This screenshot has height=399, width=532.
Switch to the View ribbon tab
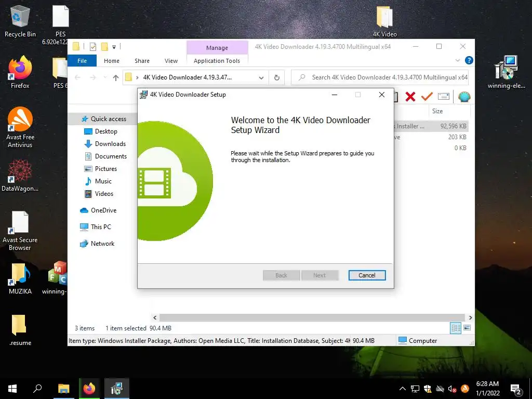coord(171,61)
